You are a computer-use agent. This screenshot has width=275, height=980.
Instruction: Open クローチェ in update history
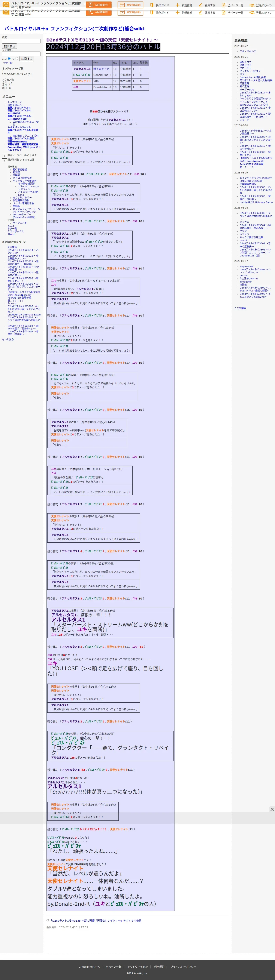(245, 68)
